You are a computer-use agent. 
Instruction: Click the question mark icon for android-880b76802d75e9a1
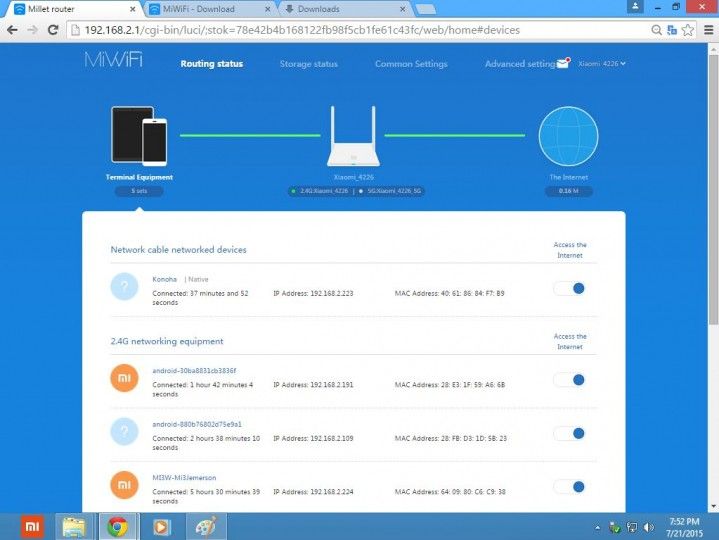(124, 431)
